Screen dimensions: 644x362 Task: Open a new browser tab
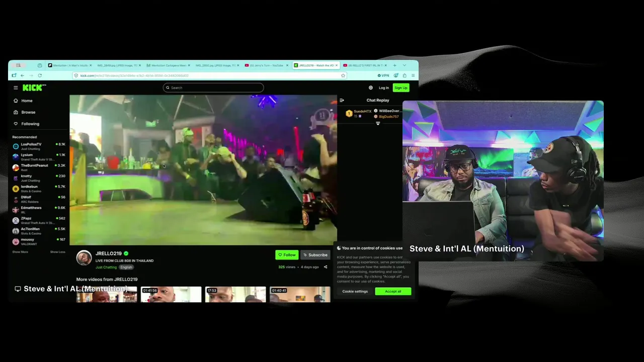(394, 65)
